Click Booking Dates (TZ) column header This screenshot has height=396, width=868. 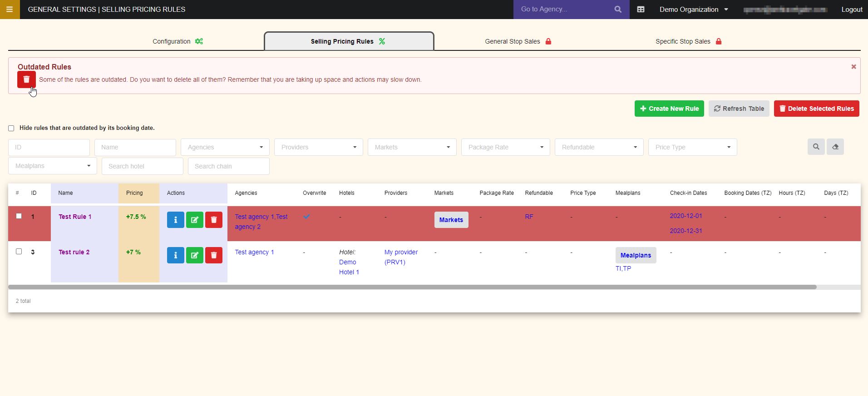point(748,193)
